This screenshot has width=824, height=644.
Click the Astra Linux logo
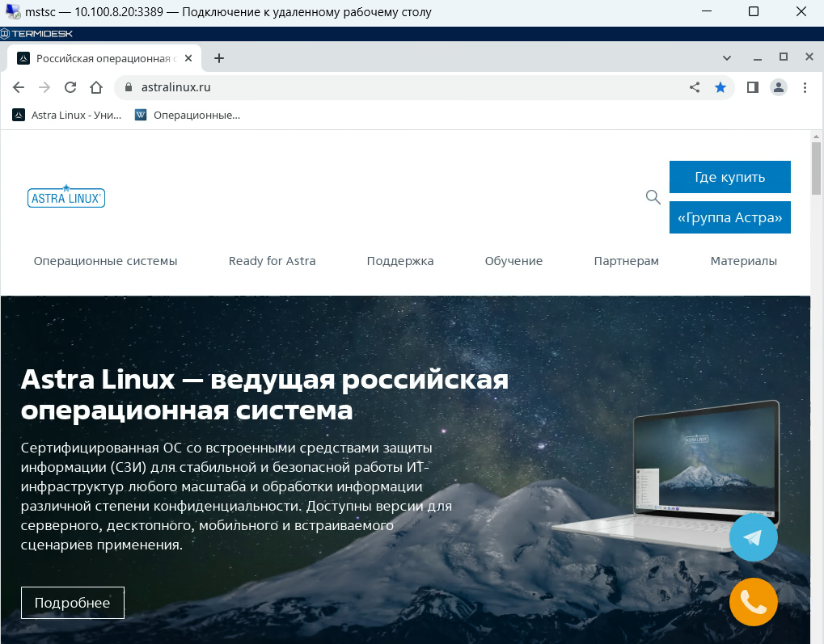66,196
